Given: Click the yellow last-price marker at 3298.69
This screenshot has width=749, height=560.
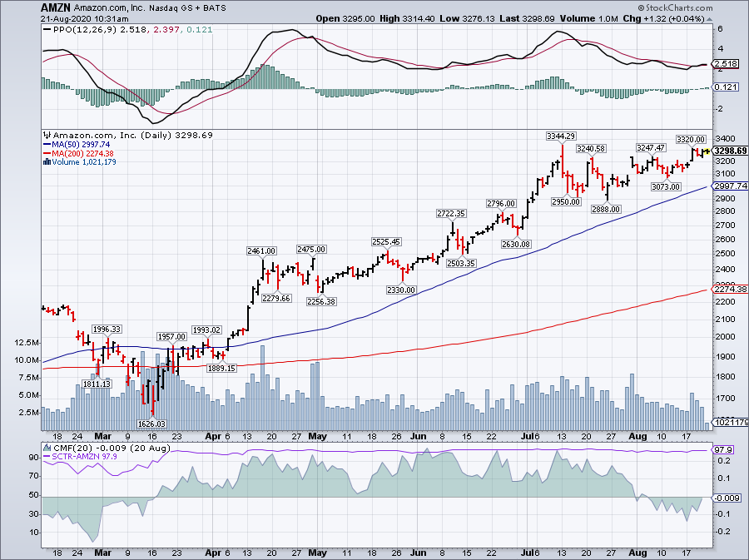Looking at the screenshot, I should point(707,151).
